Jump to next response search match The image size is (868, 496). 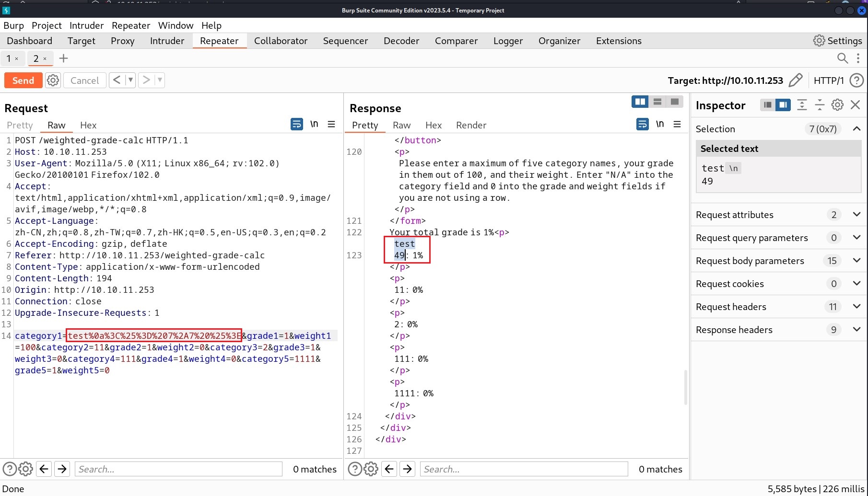tap(408, 469)
